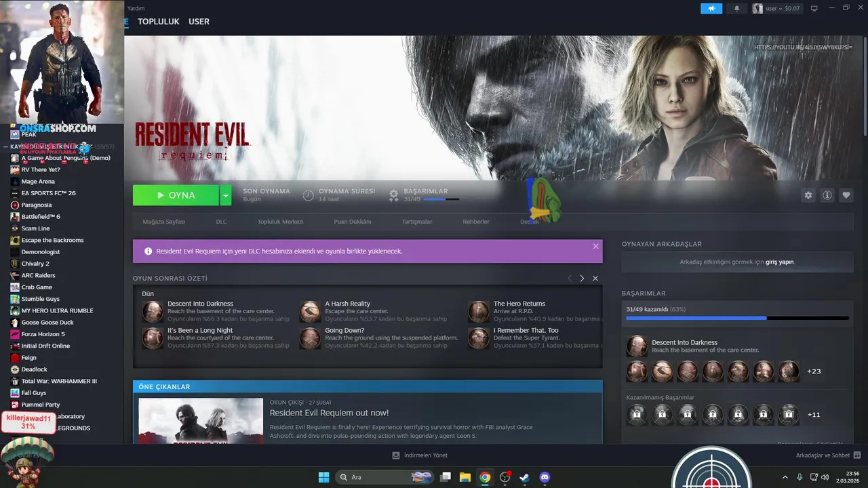868x488 pixels.
Task: Click the downloads manager icon
Action: point(396,455)
